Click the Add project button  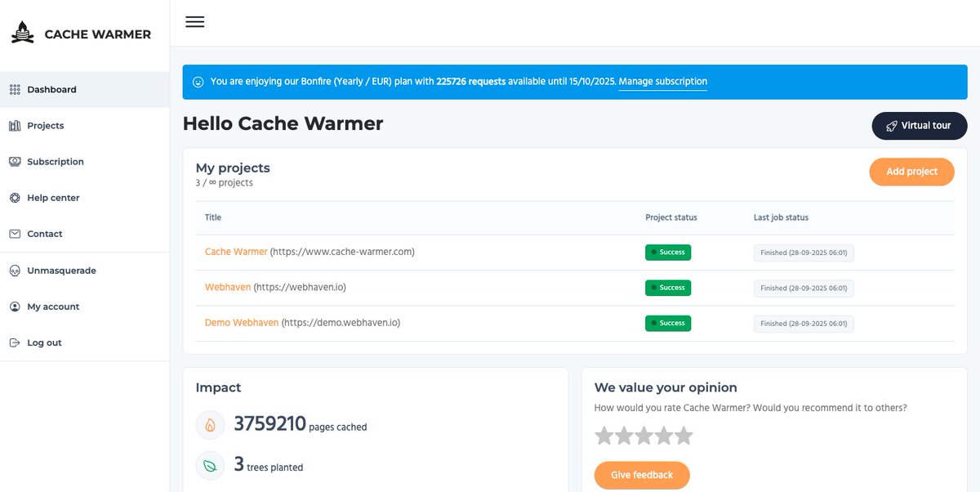(x=911, y=172)
